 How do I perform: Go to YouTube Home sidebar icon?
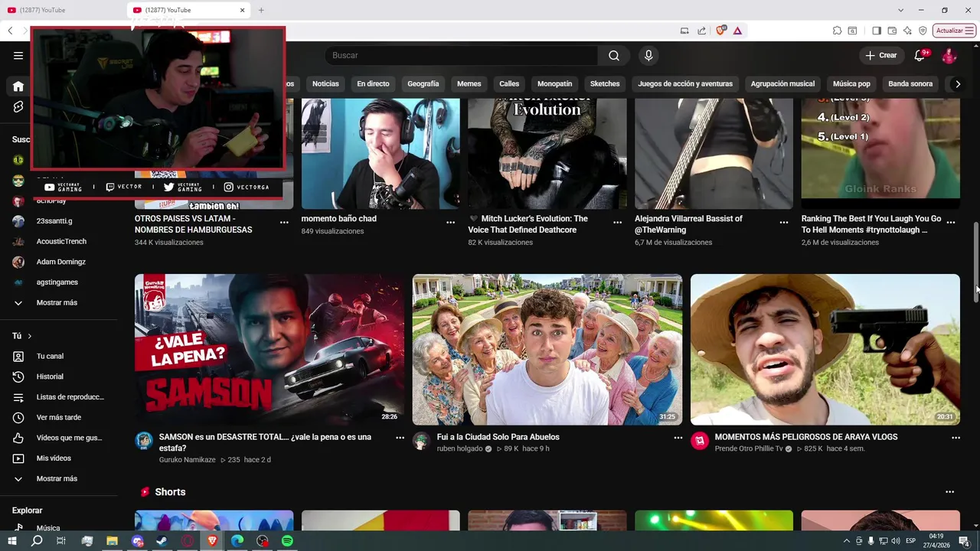[x=18, y=86]
